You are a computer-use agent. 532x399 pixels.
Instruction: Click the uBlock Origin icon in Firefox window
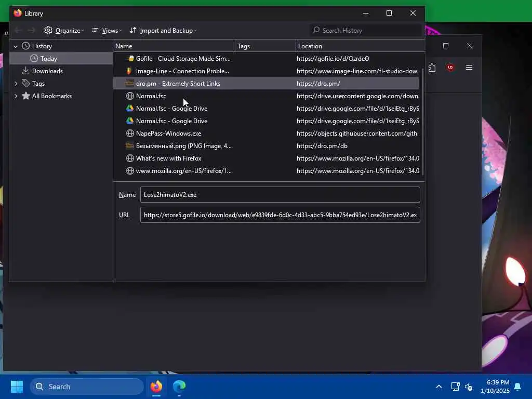pos(450,68)
